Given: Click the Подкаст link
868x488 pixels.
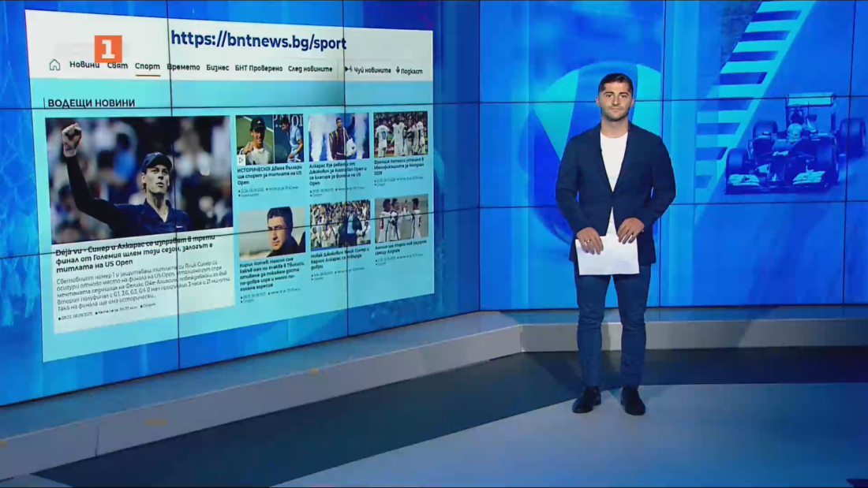Looking at the screenshot, I should 409,71.
